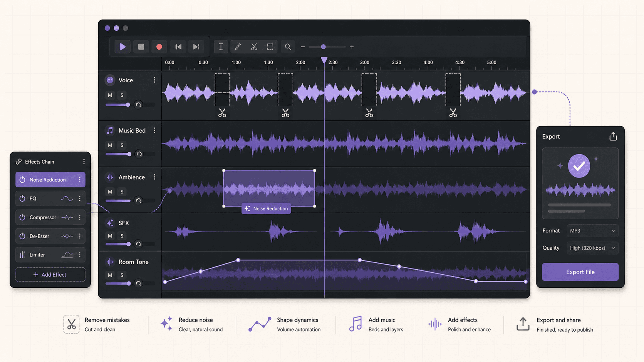Expand the Format MP3 dropdown
644x362 pixels.
[x=592, y=231]
